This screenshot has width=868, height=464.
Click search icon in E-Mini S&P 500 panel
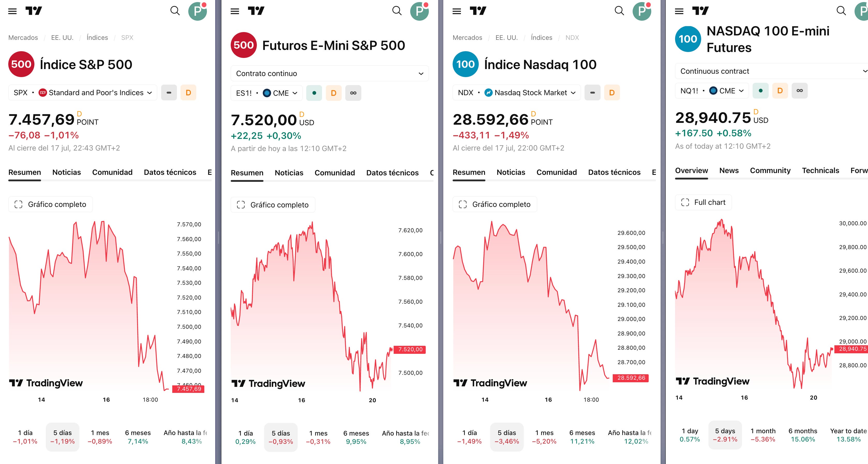click(x=397, y=11)
